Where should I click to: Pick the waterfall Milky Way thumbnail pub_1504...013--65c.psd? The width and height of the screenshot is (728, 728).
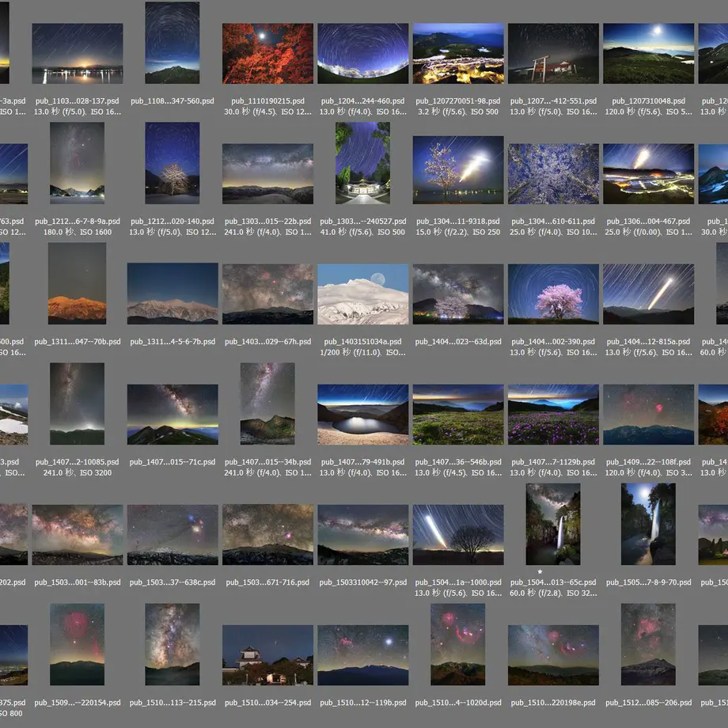[x=553, y=524]
